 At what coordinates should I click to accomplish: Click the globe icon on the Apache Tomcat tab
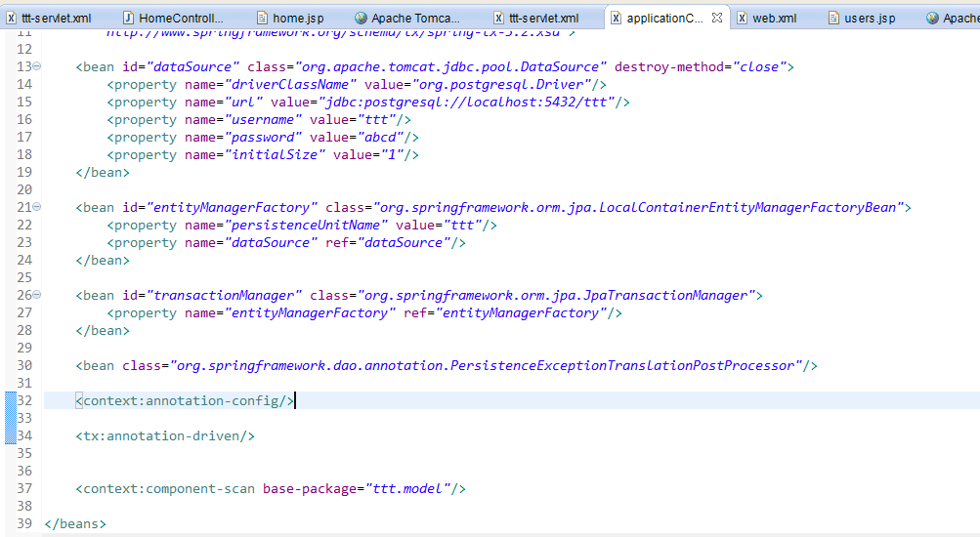pos(361,18)
